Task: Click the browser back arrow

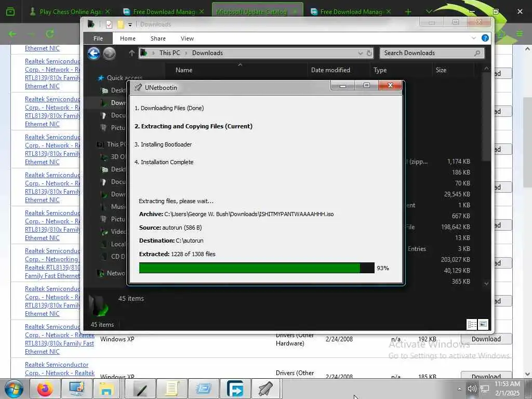Action: (x=12, y=34)
